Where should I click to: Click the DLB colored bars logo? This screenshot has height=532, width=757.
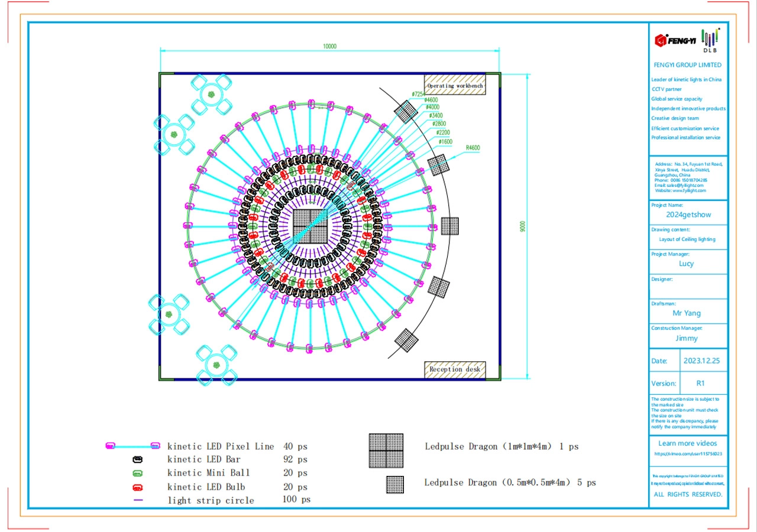(x=710, y=39)
